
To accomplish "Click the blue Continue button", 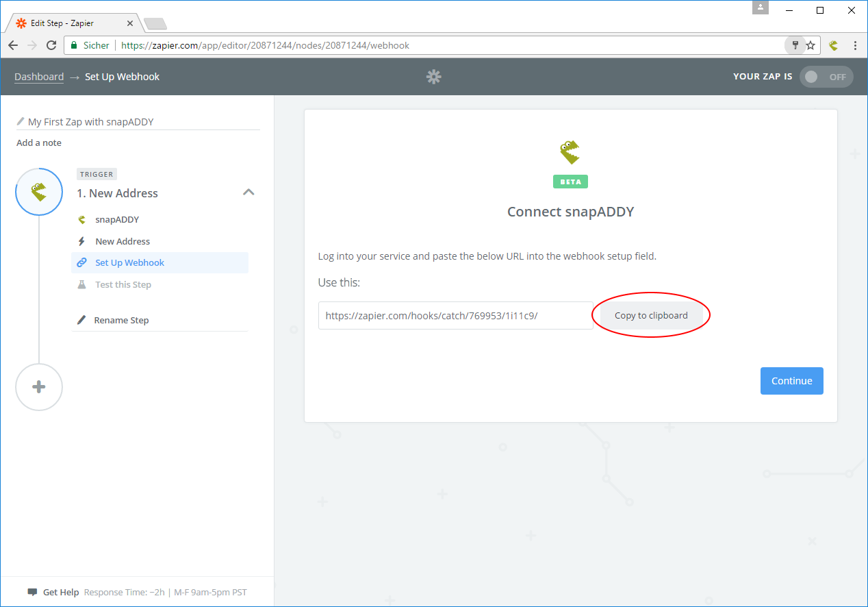I will coord(792,381).
